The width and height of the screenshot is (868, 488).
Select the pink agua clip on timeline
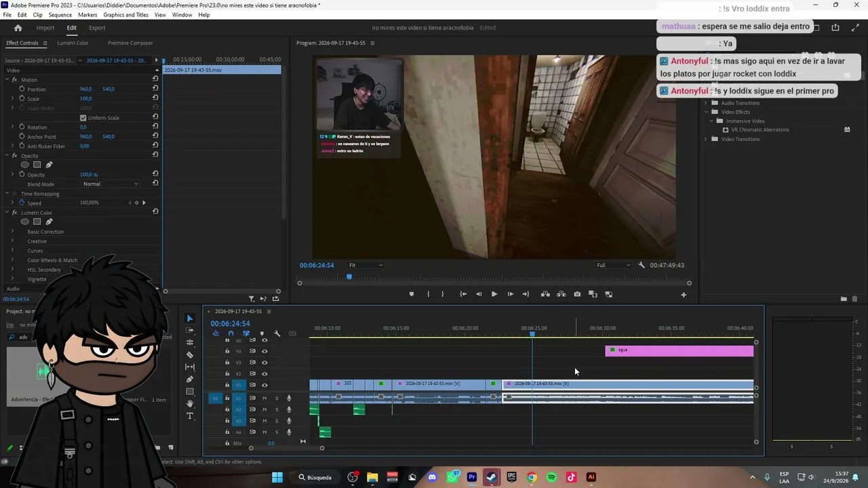[679, 350]
